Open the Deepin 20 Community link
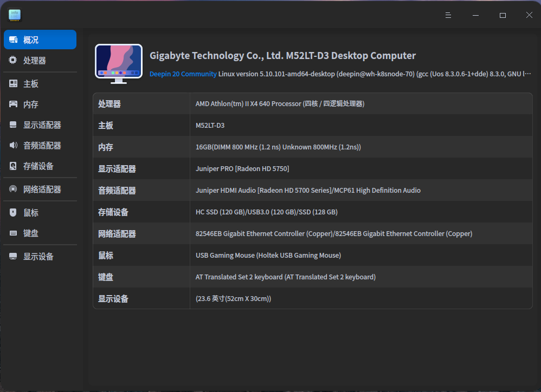The width and height of the screenshot is (541, 392). [x=183, y=74]
